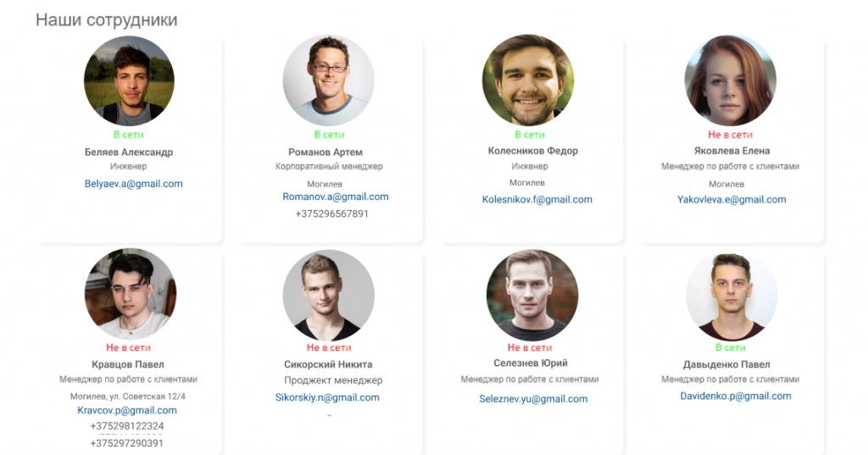Viewport: 868px width, 455px height.
Task: Open Belyaev.a@gmail.com email link
Action: click(x=133, y=184)
